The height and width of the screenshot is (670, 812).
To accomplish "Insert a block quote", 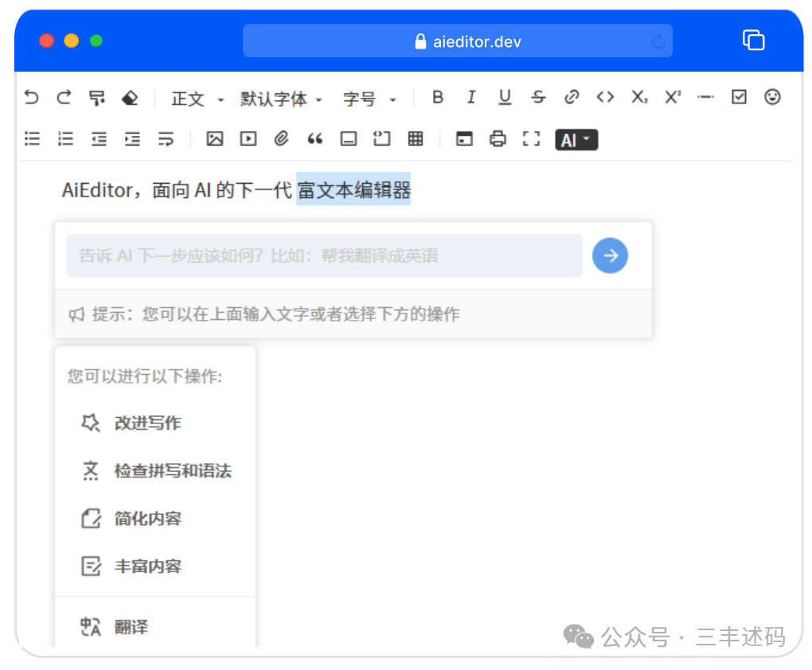I will 315,138.
